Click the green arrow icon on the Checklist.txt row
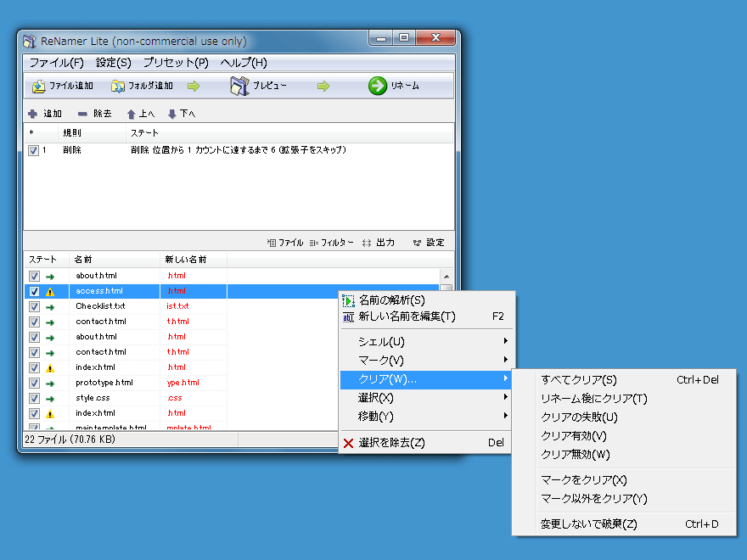747x560 pixels. 50,307
